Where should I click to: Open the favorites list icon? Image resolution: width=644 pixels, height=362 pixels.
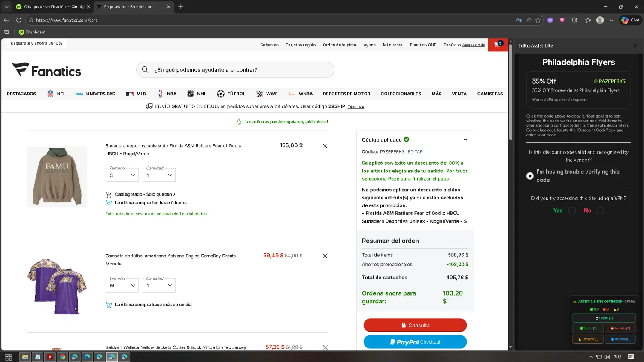pyautogui.click(x=588, y=20)
